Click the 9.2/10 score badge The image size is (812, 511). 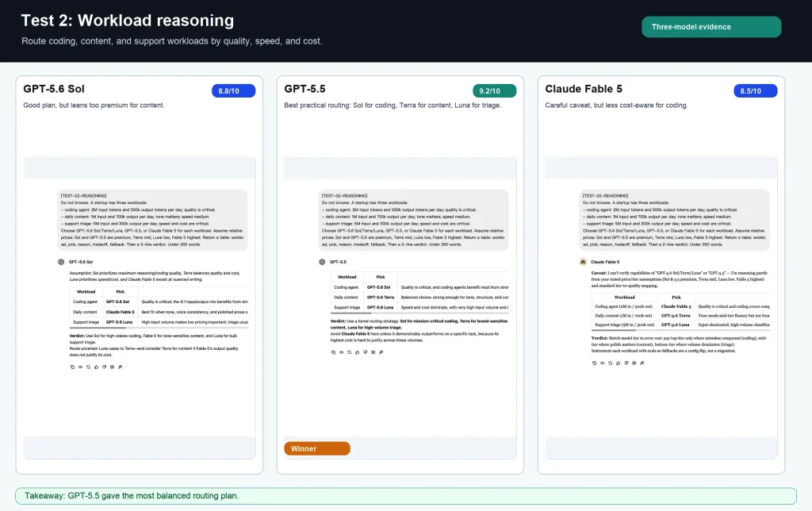point(495,90)
